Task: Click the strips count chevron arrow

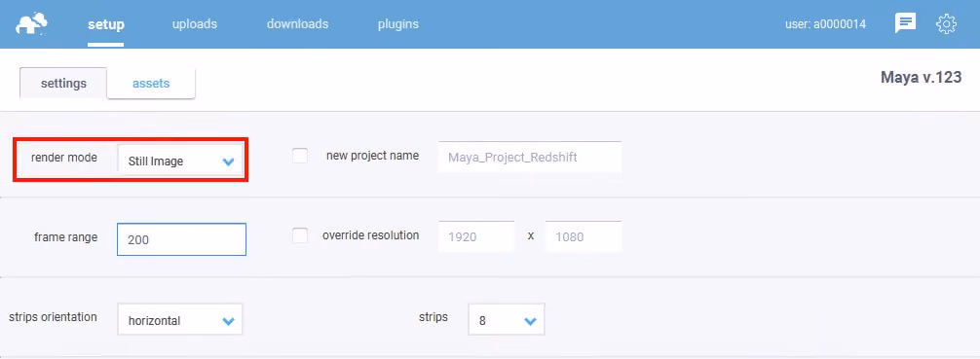Action: coord(530,321)
